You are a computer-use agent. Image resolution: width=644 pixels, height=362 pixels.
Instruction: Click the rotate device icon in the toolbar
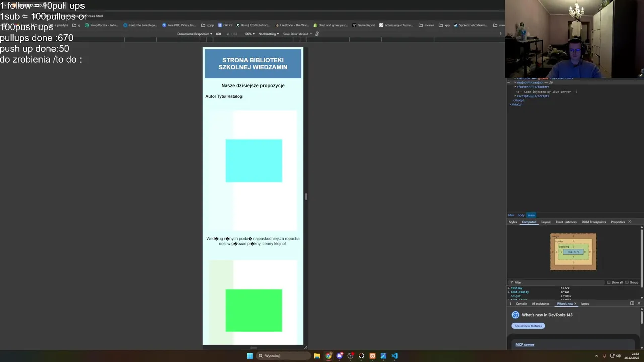point(317,34)
